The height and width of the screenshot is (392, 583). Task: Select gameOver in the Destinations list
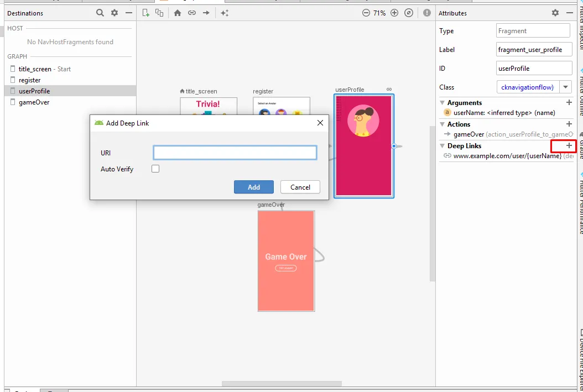[34, 102]
